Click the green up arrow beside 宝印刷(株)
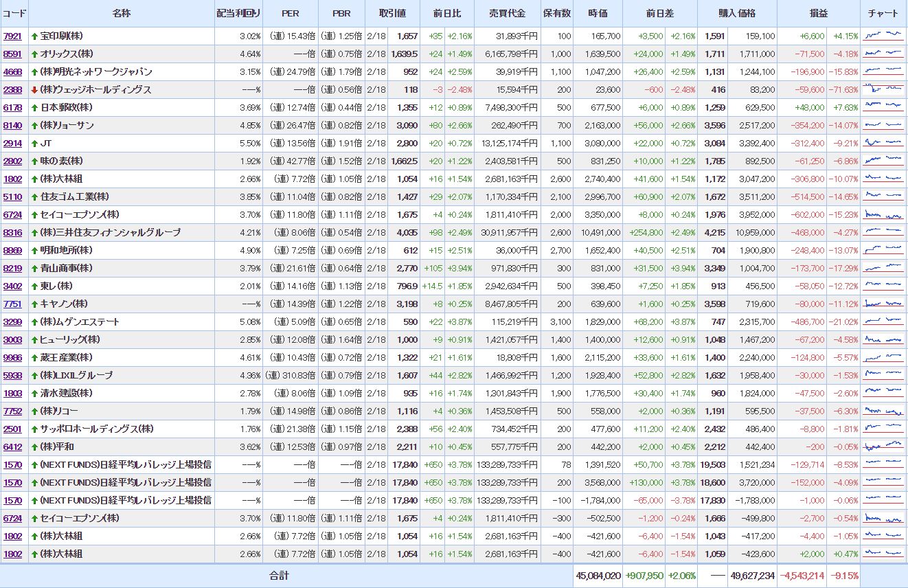 pos(34,36)
